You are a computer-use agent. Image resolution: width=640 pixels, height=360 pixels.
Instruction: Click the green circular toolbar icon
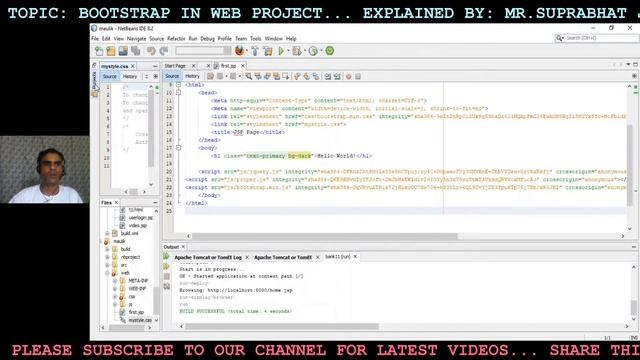click(x=330, y=51)
